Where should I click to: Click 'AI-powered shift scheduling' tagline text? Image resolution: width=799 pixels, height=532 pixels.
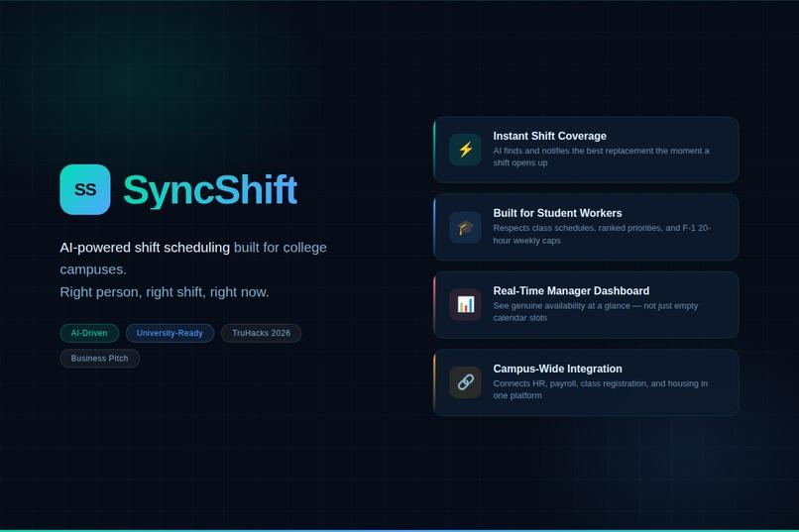pyautogui.click(x=145, y=248)
